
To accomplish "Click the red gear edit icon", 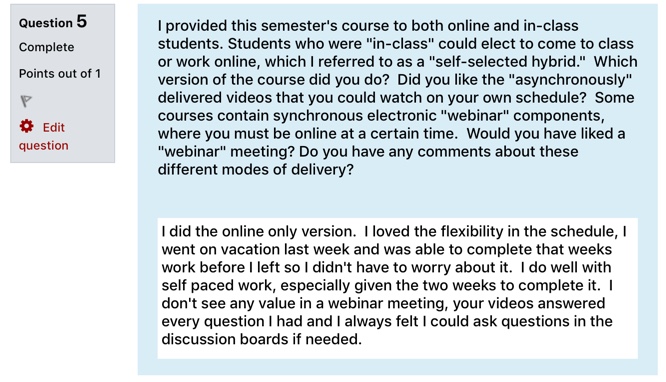I will coord(26,126).
